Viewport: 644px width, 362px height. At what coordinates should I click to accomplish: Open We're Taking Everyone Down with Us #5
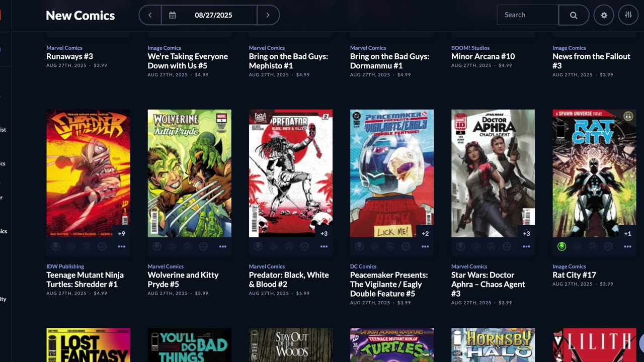[188, 61]
